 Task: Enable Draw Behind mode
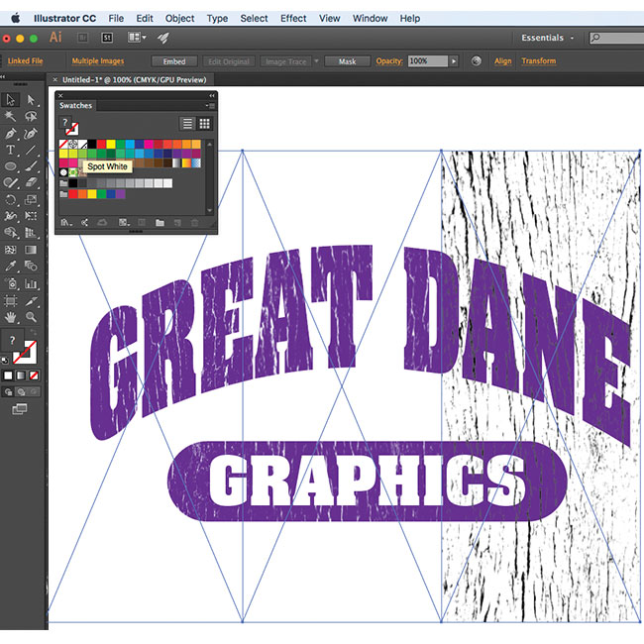point(21,392)
